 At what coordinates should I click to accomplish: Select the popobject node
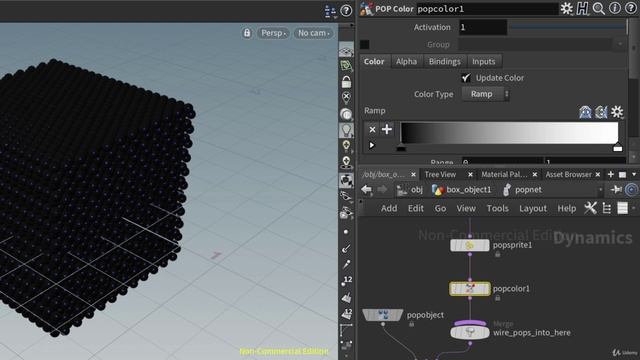click(382, 315)
